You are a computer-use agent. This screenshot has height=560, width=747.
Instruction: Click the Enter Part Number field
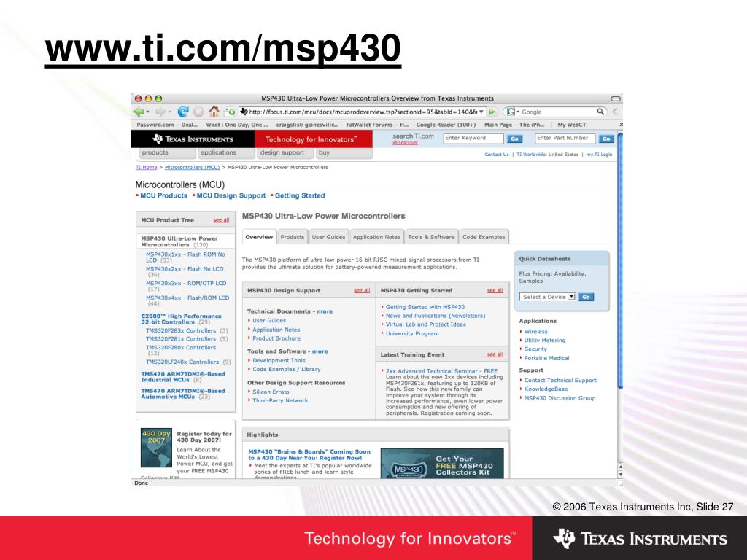[x=565, y=138]
